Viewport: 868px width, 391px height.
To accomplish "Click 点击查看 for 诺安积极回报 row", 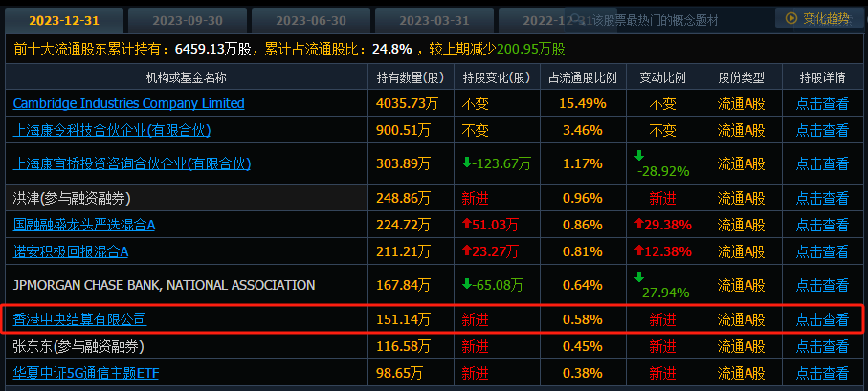I will [x=822, y=251].
